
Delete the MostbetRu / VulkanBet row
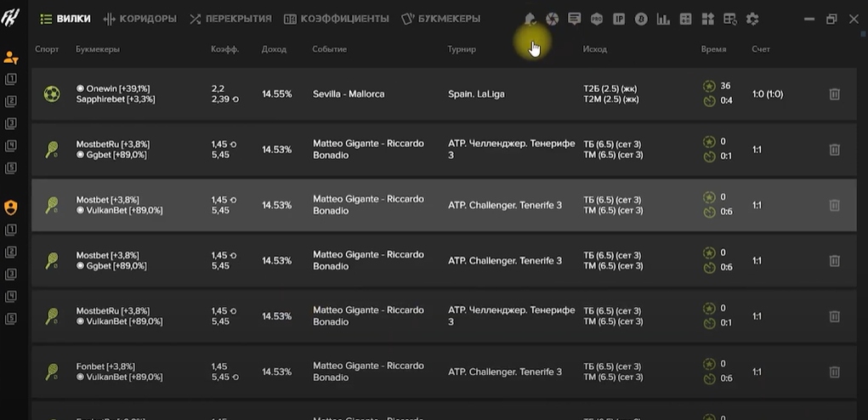coord(835,316)
